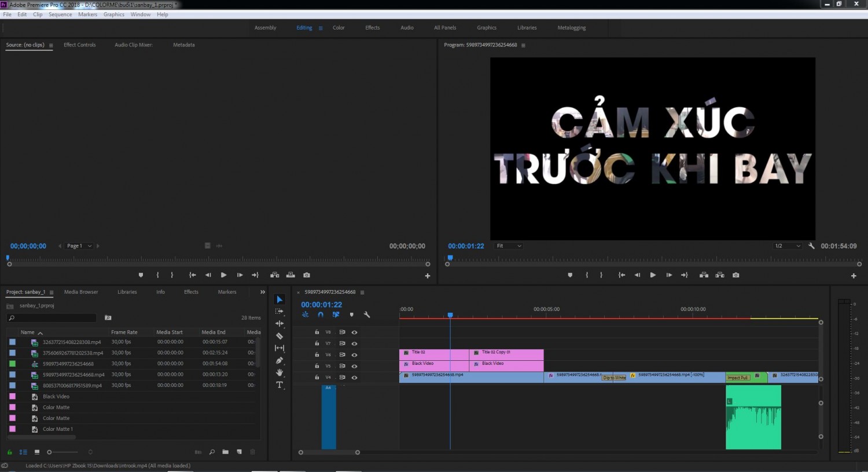The height and width of the screenshot is (472, 868).
Task: Open the Graphics menu in menu bar
Action: click(x=114, y=14)
